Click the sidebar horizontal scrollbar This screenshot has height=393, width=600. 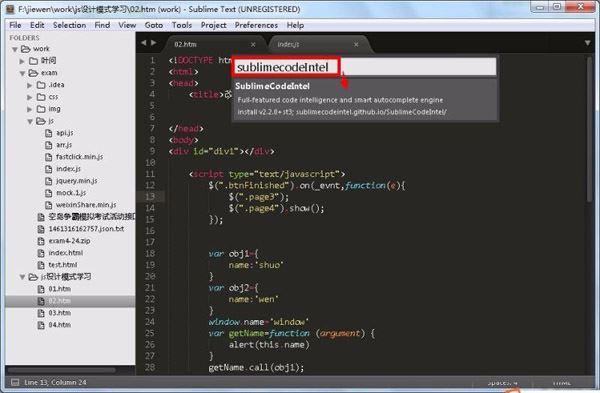tap(61, 370)
